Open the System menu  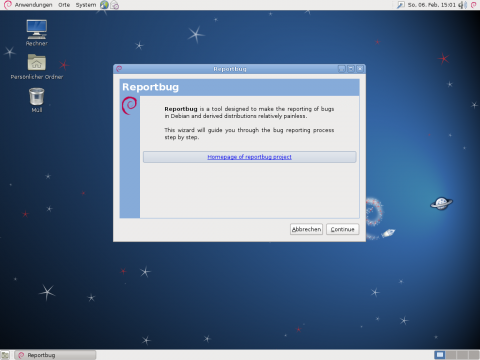[x=86, y=5]
